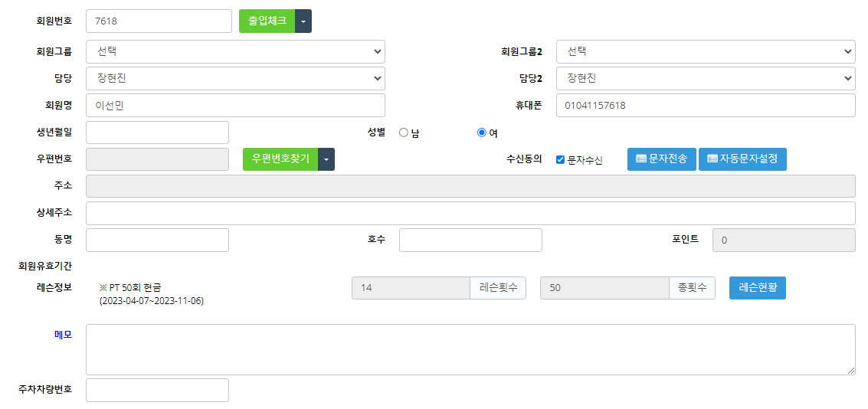Click the green 출입체크 button

click(x=267, y=21)
